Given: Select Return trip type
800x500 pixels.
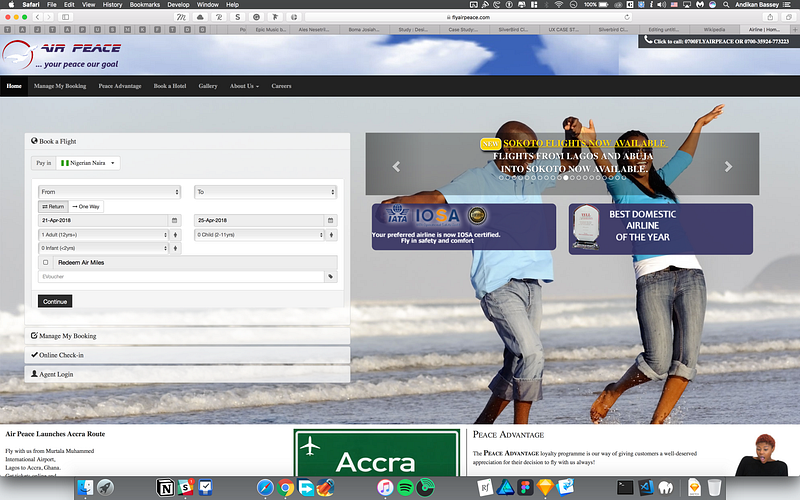Looking at the screenshot, I should coord(53,207).
